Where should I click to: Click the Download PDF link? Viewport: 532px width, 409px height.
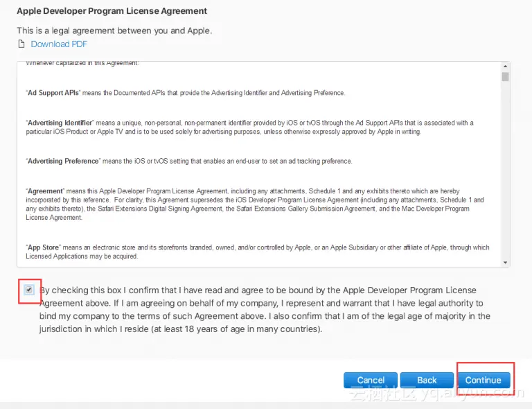(x=59, y=44)
